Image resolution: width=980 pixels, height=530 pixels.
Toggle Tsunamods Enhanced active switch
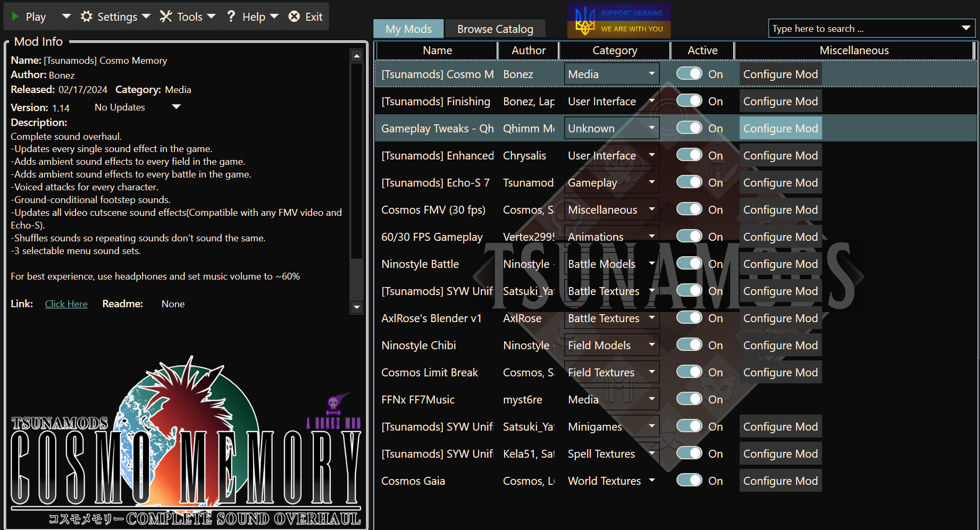pos(690,155)
